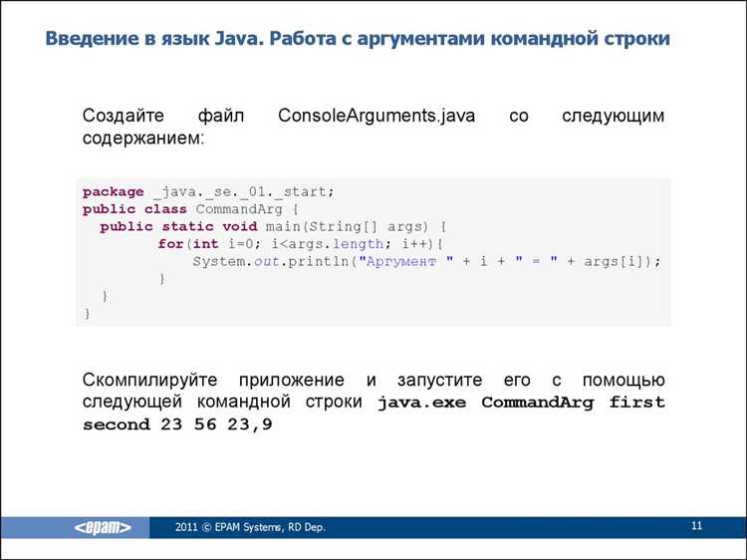The image size is (747, 560).
Task: Click the '2011 © EPAM Systems, RD Dep.' footer text
Action: [250, 527]
